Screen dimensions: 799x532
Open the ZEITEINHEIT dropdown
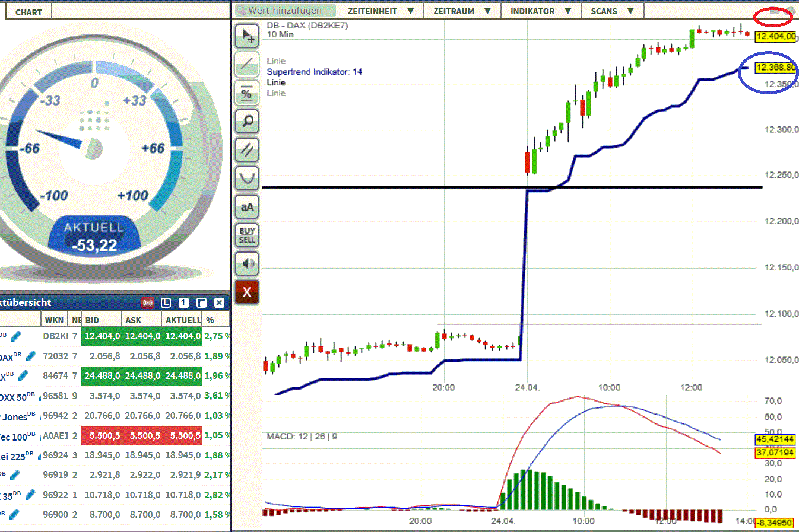(x=380, y=10)
